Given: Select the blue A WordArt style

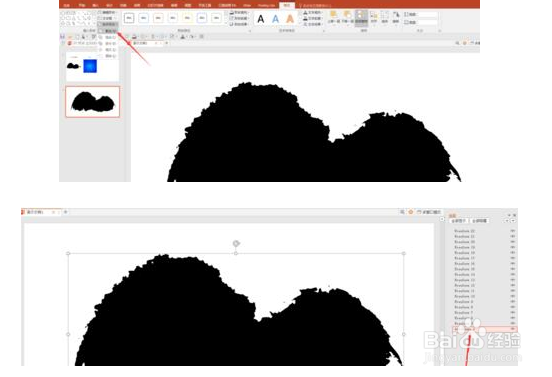Looking at the screenshot, I should 275,19.
